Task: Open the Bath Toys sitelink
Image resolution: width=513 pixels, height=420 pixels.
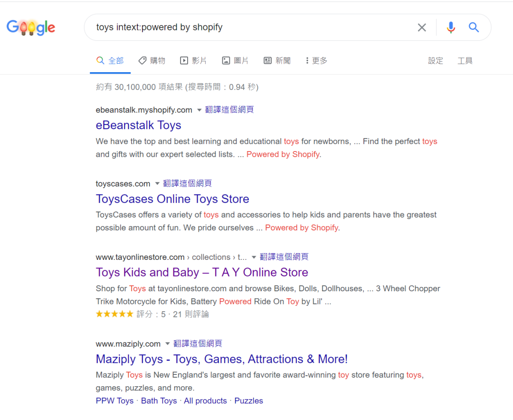Action: coord(159,401)
